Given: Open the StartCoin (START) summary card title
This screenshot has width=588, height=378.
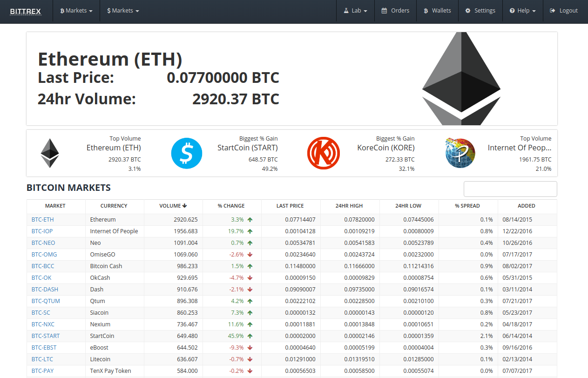Looking at the screenshot, I should click(248, 148).
